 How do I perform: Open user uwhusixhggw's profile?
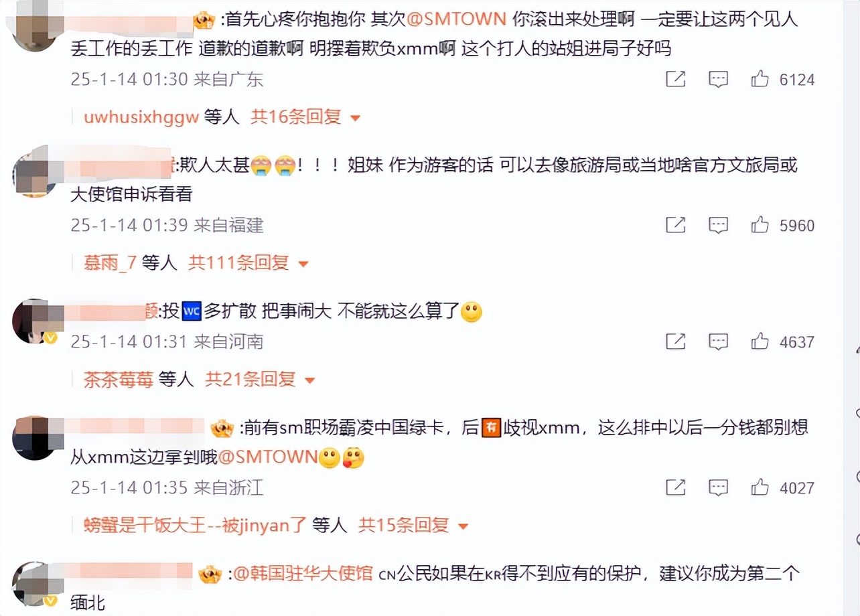pos(141,117)
